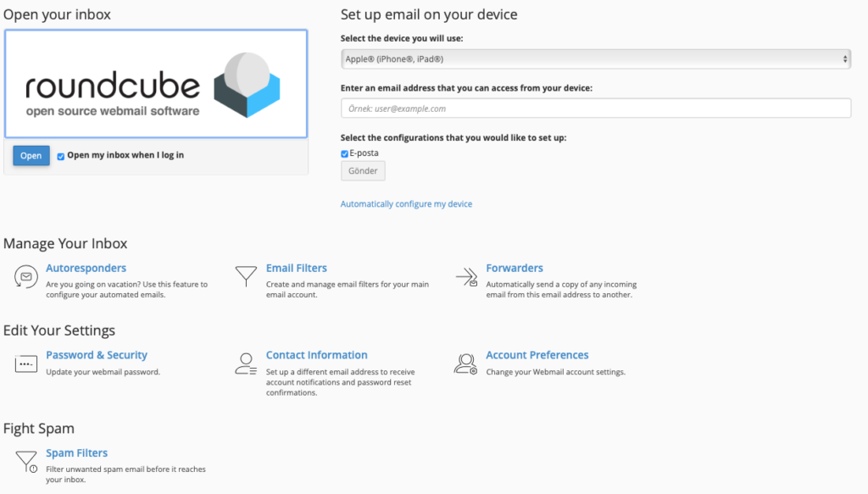Click the Account Preferences user icon
Viewport: 868px width, 494px height.
click(x=465, y=364)
